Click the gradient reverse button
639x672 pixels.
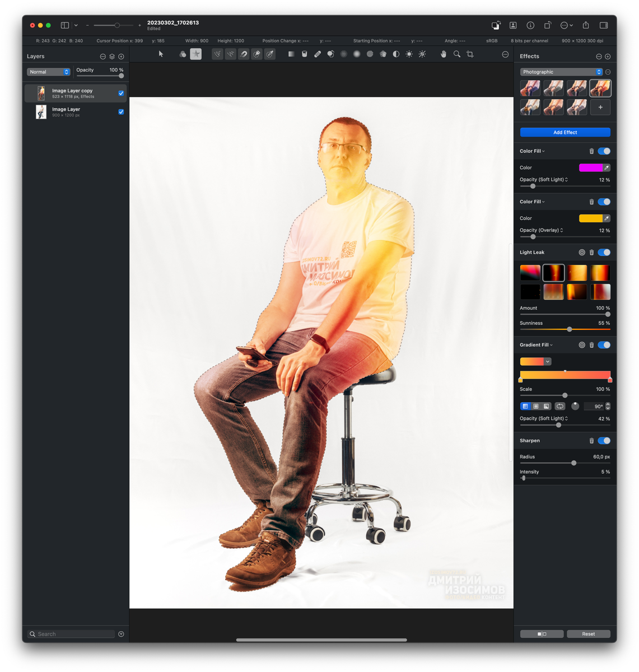tap(560, 407)
